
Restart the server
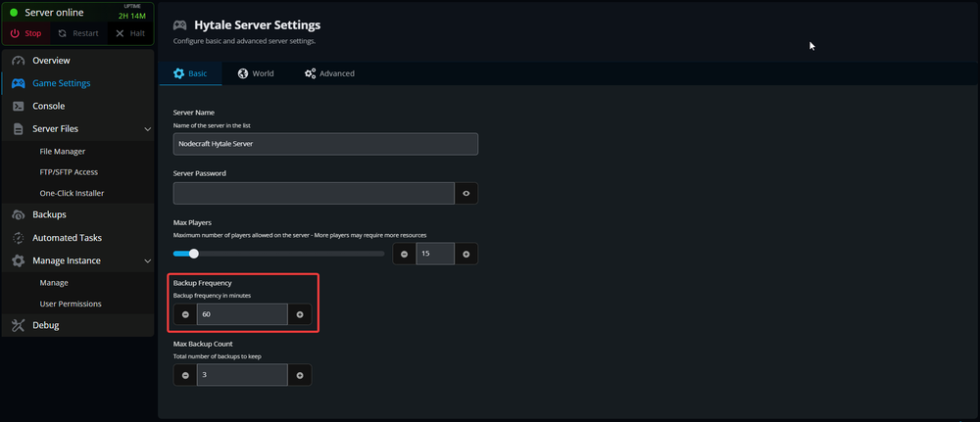tap(78, 33)
